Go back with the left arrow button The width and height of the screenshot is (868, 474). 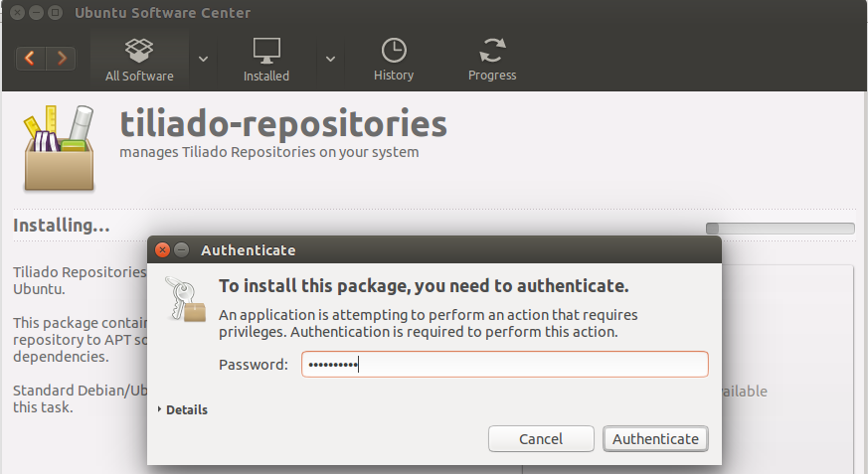31,58
